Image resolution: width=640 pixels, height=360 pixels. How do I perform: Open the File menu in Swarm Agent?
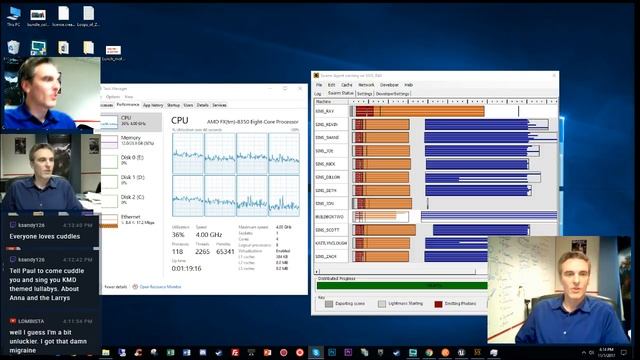(x=319, y=85)
